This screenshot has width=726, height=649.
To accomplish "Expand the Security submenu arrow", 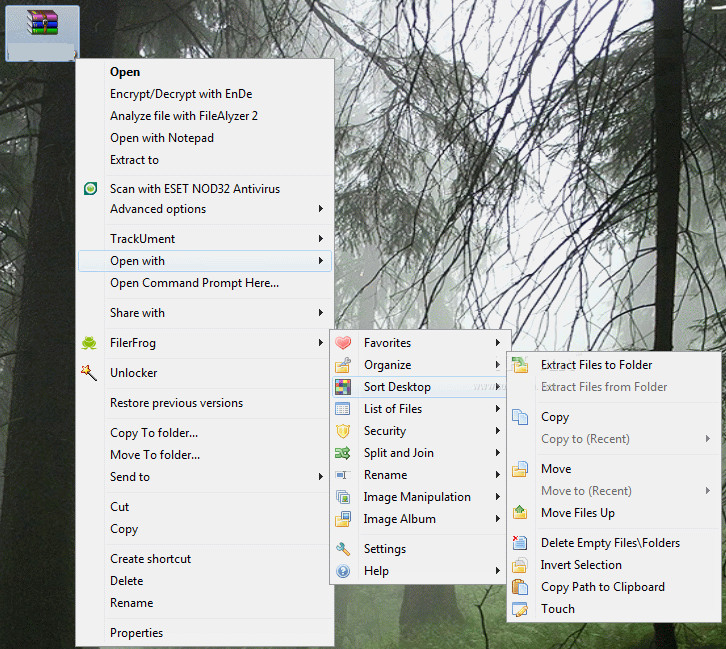I will click(498, 431).
